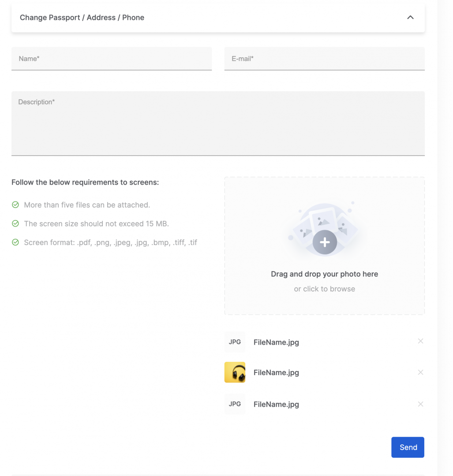Select the Description text area
The image size is (453, 476).
tap(218, 123)
